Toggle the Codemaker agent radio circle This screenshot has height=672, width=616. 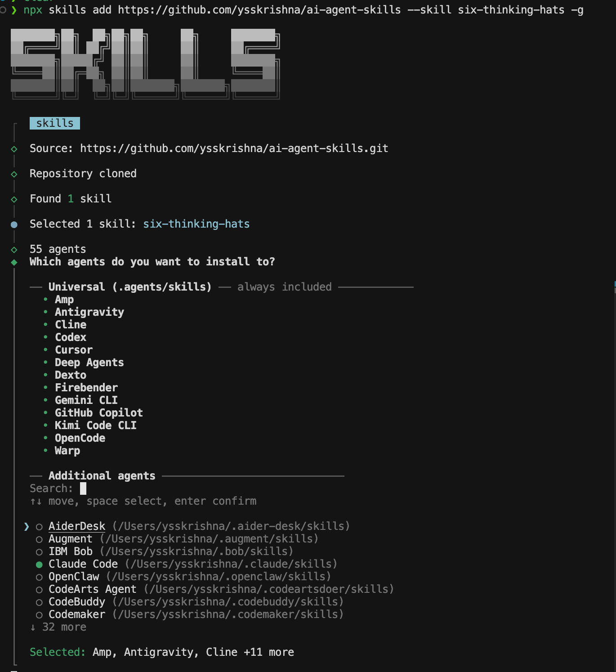click(x=39, y=615)
